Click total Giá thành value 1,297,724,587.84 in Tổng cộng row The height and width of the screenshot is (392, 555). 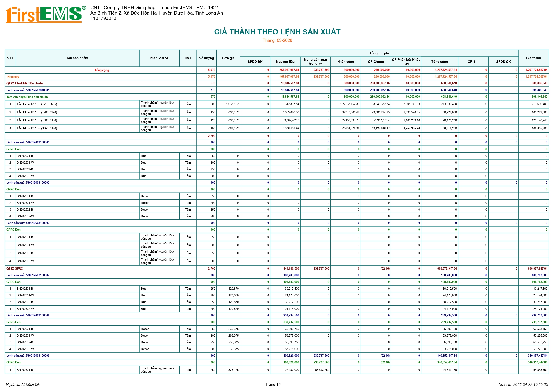coord(536,70)
